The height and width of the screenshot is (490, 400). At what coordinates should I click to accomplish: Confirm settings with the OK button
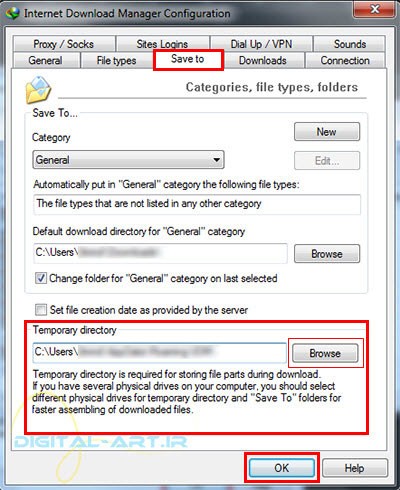coord(282,468)
